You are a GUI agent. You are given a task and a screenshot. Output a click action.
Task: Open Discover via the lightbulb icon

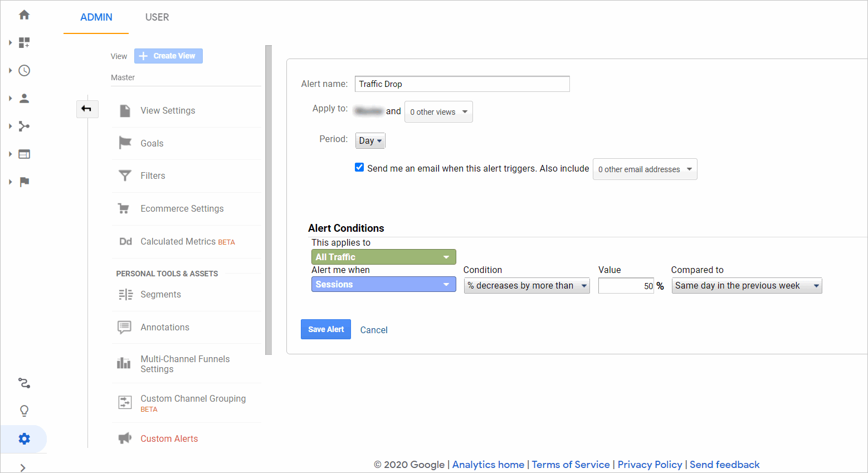click(24, 411)
